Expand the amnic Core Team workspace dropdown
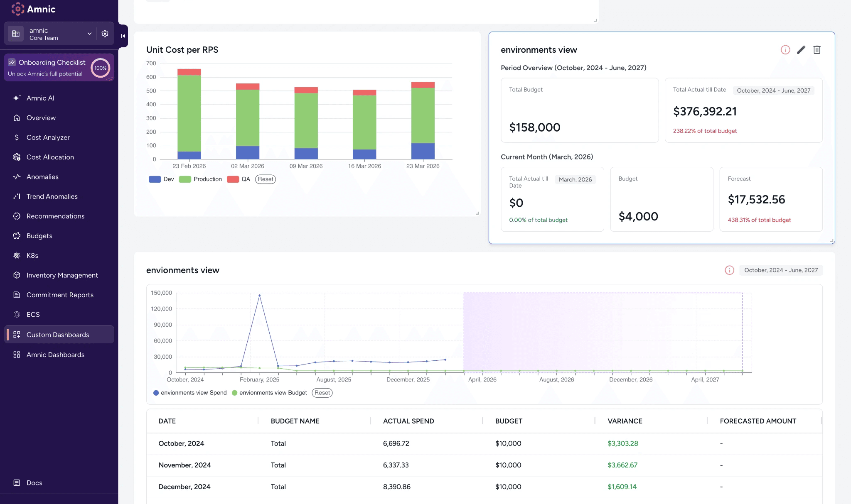The height and width of the screenshot is (504, 851). tap(89, 34)
